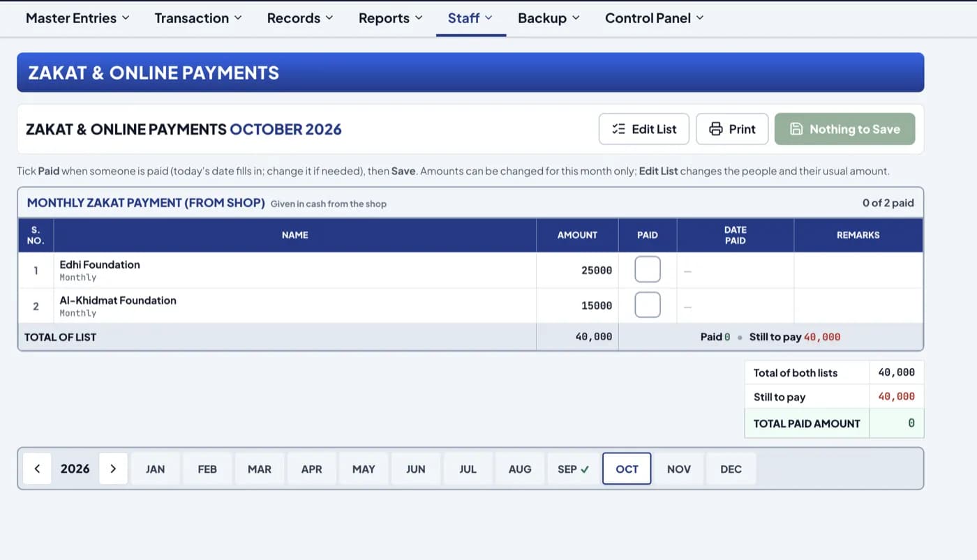Viewport: 977px width, 560px height.
Task: Open the Records dropdown
Action: click(x=300, y=18)
